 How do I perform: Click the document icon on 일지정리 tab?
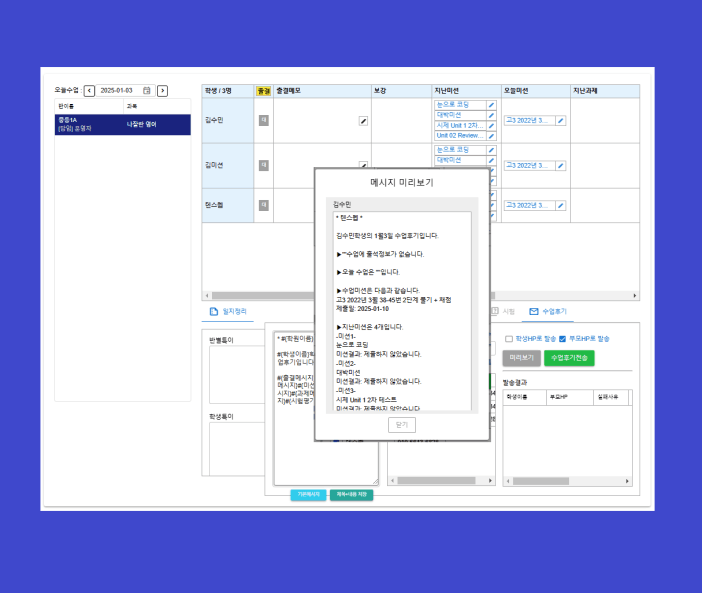(214, 311)
